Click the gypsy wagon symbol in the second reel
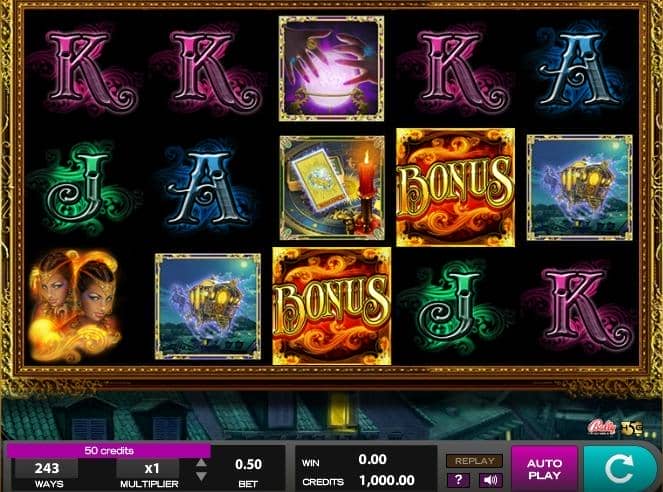This screenshot has height=492, width=663. click(x=208, y=306)
